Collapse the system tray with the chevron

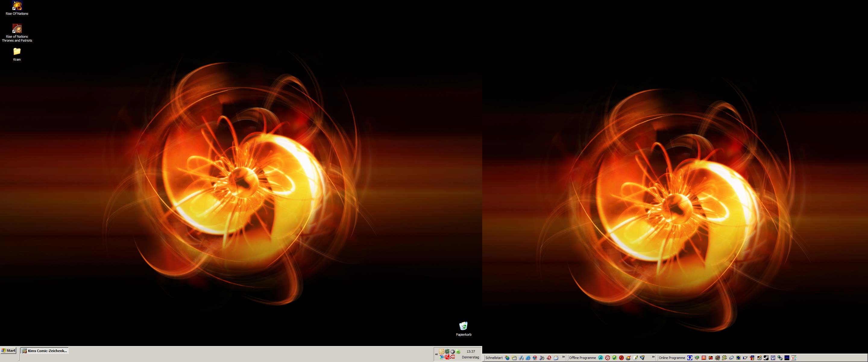coord(437,354)
